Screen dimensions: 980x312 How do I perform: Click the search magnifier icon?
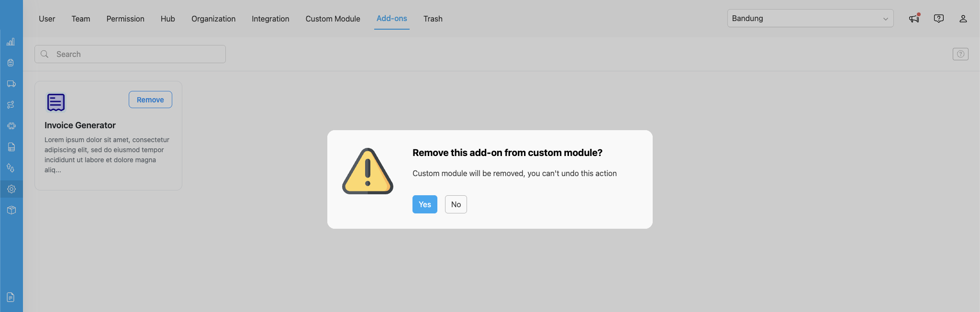(45, 54)
